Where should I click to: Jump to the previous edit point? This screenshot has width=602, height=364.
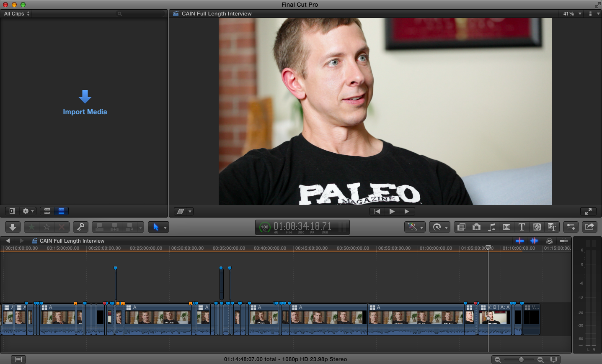coord(377,212)
